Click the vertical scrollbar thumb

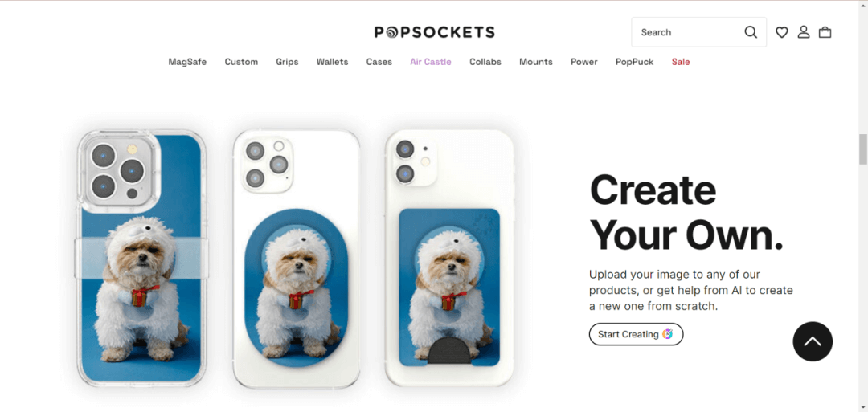pos(863,149)
